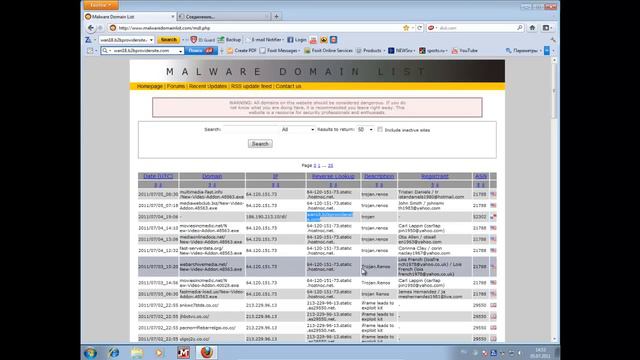
Task: Expand Foxit toolbar search box dropdown
Action: tap(180, 51)
